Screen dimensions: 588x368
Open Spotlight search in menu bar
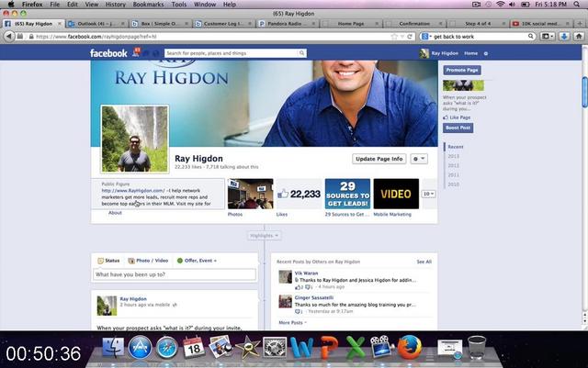pos(577,5)
